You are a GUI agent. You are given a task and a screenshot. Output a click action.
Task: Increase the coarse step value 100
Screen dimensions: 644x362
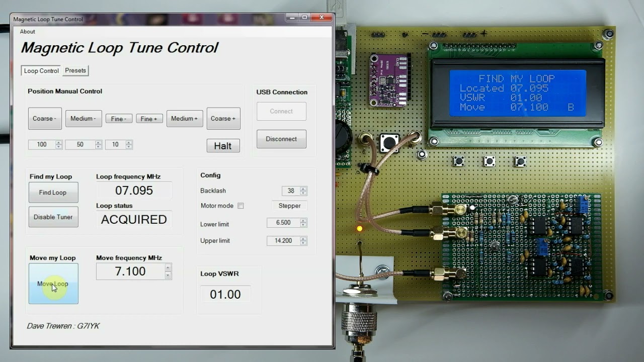[59, 142]
